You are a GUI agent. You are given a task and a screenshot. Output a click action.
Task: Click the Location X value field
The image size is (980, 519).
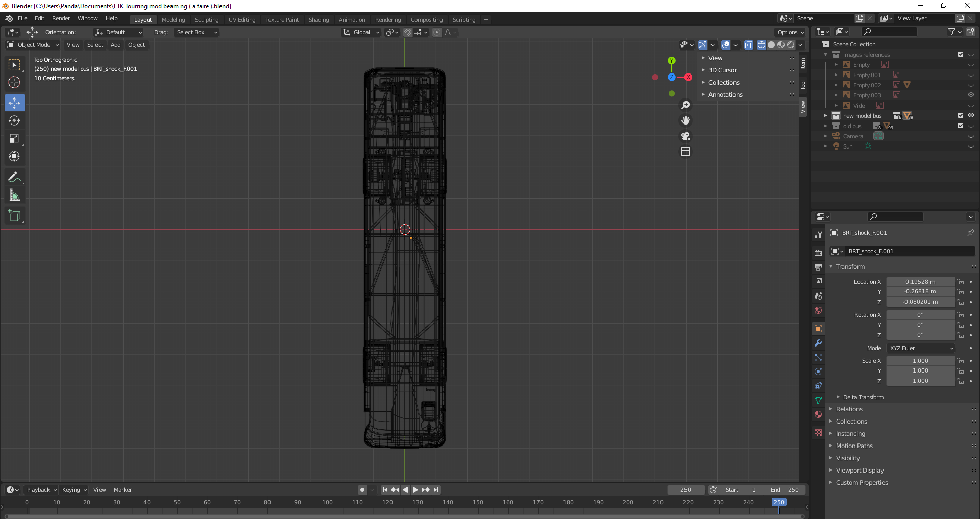click(920, 282)
